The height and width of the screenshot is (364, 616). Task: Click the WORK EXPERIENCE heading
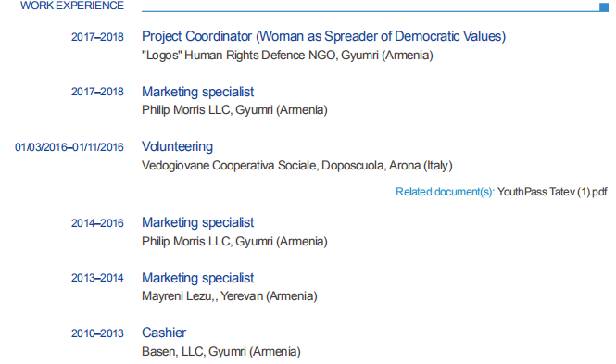72,6
